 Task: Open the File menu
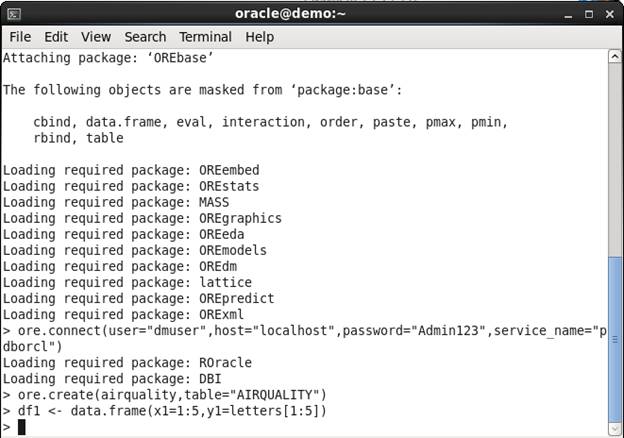tap(21, 37)
